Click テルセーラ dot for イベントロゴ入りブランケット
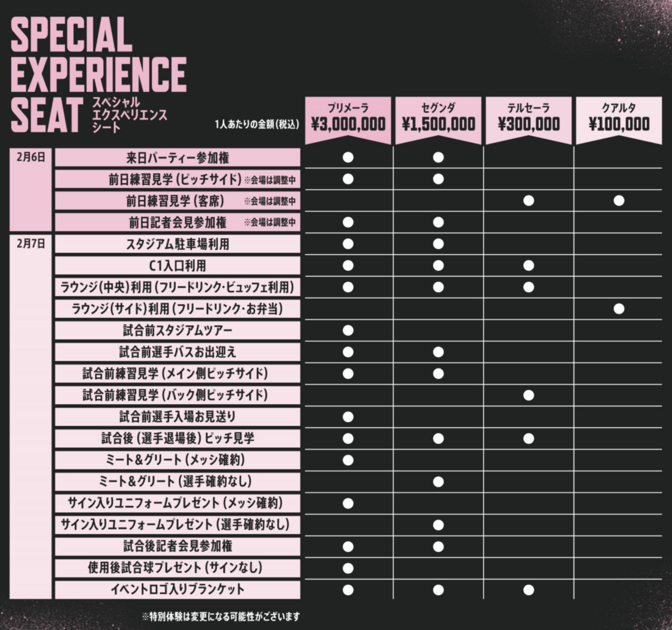 (528, 590)
